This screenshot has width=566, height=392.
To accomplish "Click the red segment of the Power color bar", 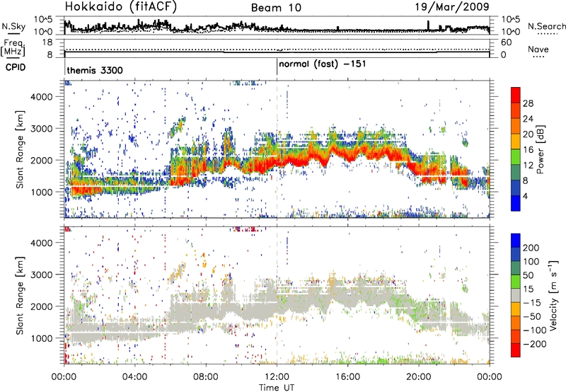I will 516,95.
